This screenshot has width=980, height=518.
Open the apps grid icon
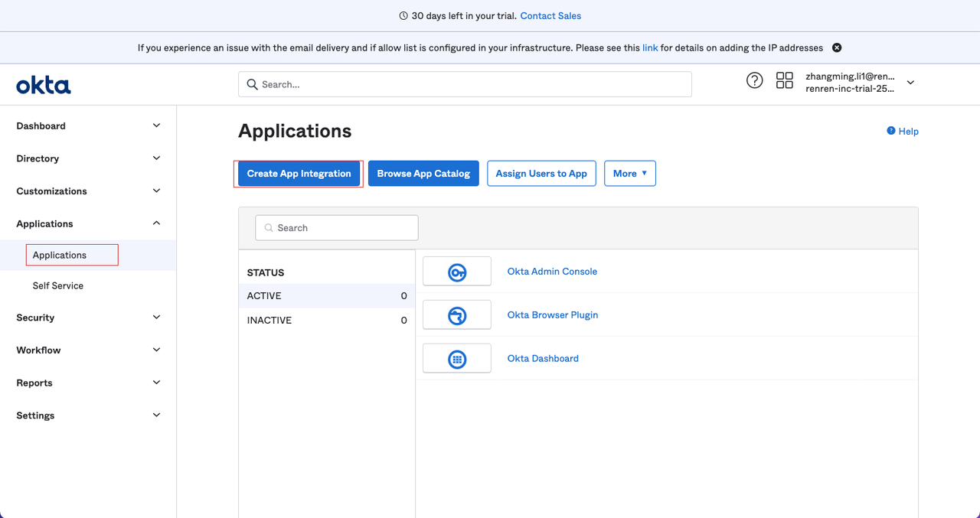click(x=784, y=80)
